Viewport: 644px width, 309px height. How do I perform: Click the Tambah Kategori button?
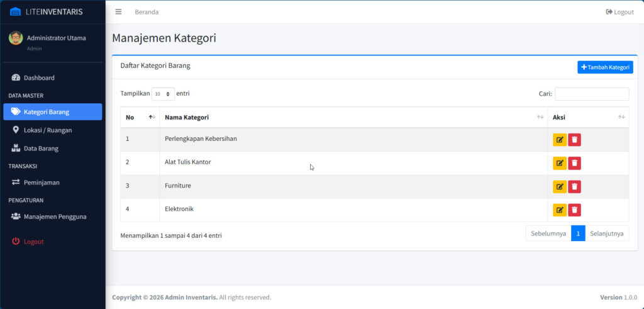pos(604,67)
